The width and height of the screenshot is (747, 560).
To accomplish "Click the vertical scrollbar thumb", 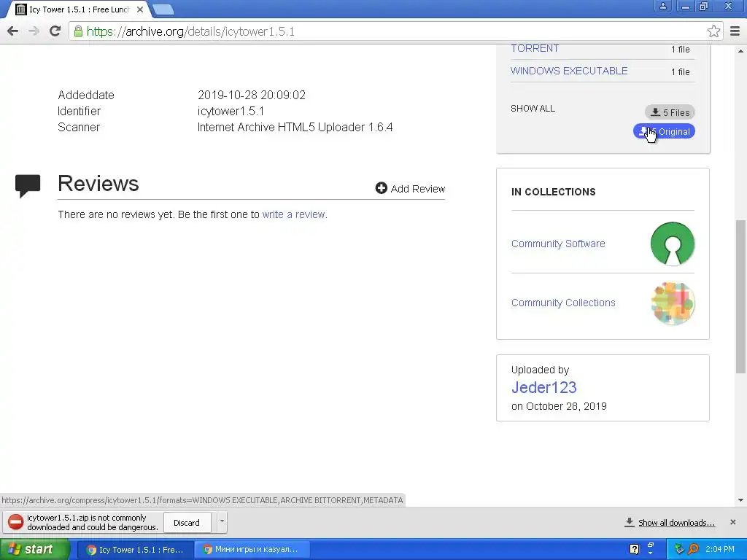I will tap(740, 296).
